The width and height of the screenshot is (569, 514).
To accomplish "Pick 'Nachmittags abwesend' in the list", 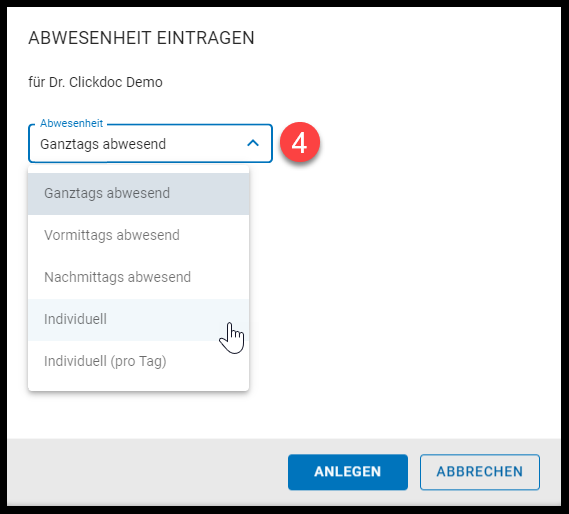I will coord(138,277).
